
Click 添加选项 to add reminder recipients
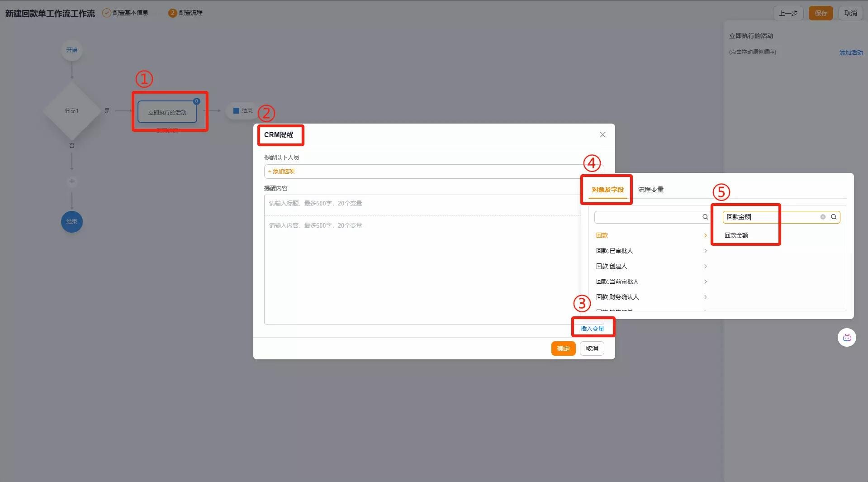click(x=281, y=171)
